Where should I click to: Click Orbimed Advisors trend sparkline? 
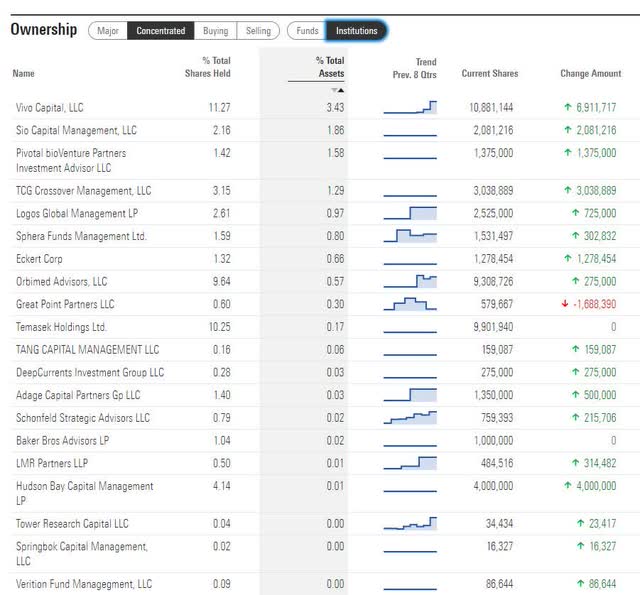pyautogui.click(x=410, y=281)
